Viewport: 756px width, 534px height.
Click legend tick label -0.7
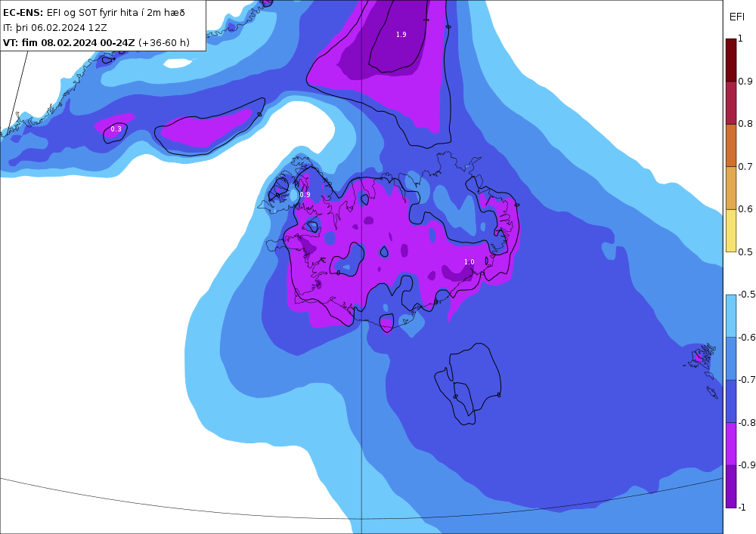(747, 379)
